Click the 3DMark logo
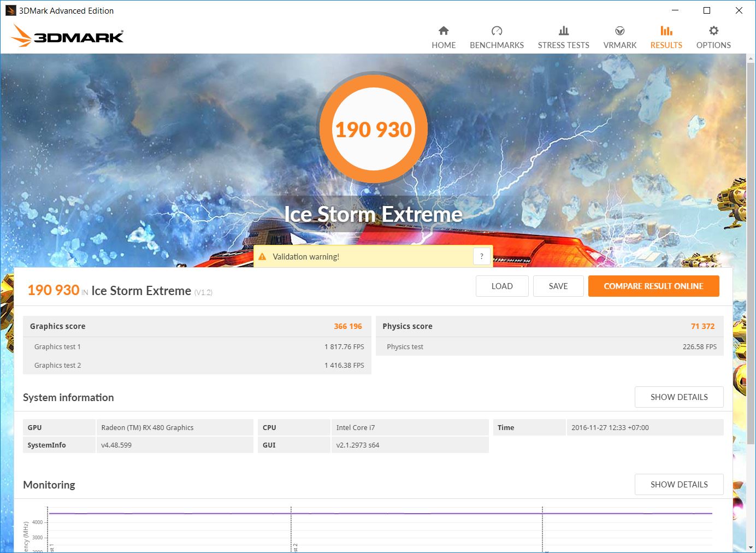The width and height of the screenshot is (756, 553). (x=68, y=36)
